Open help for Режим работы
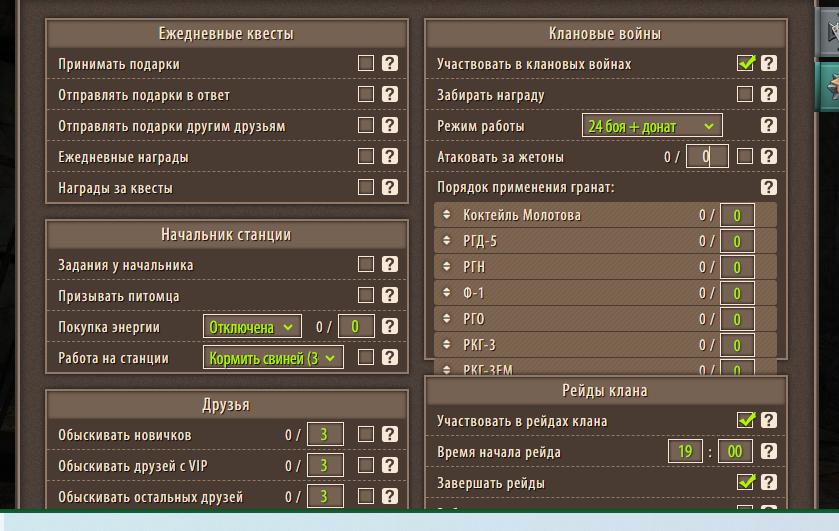This screenshot has width=839, height=531. 769,126
